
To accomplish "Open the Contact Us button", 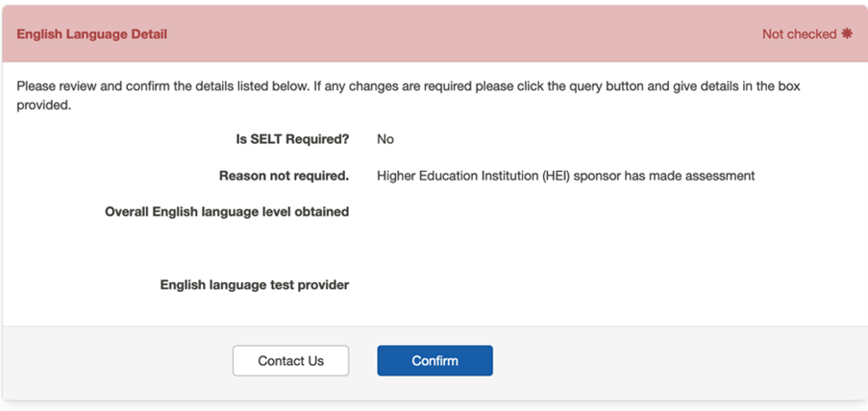I will tap(290, 361).
